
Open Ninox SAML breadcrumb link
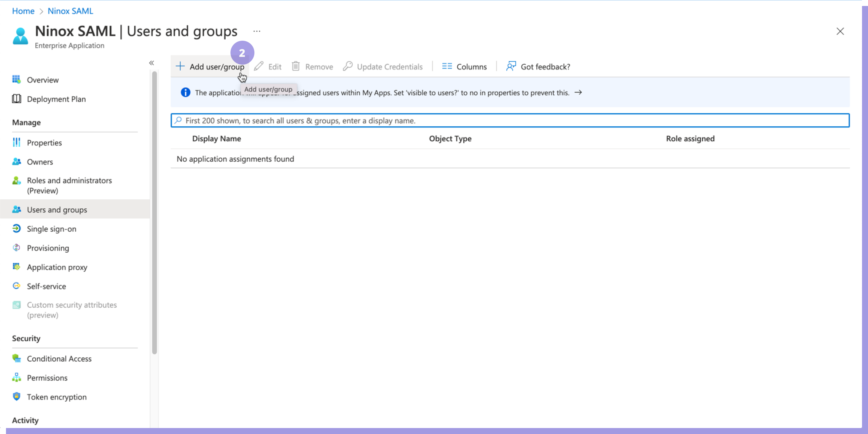[70, 11]
